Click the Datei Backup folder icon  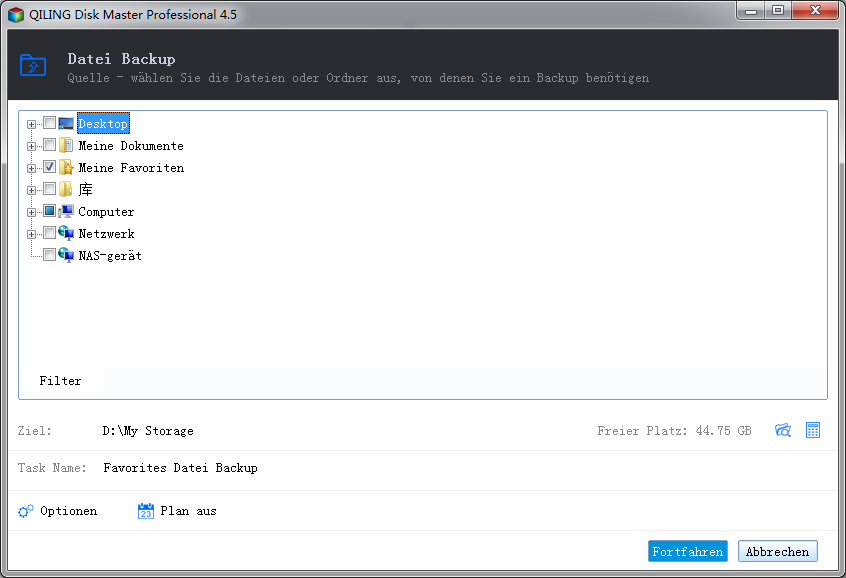pyautogui.click(x=33, y=65)
